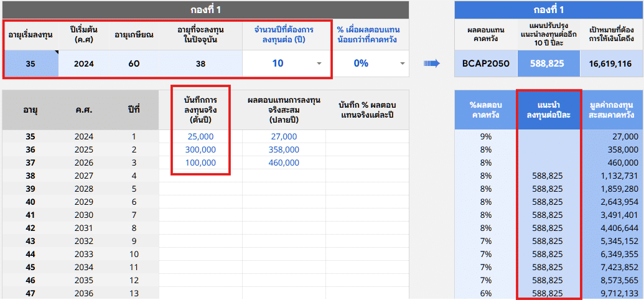Viewport: 644px width, 300px height.
Task: Click the 9% expected return cell
Action: pos(486,136)
